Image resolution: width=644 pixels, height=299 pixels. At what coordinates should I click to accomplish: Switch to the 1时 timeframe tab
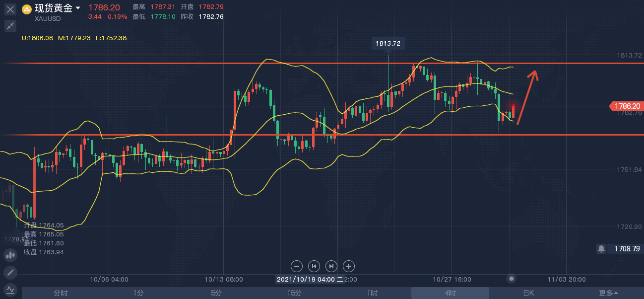(372, 293)
